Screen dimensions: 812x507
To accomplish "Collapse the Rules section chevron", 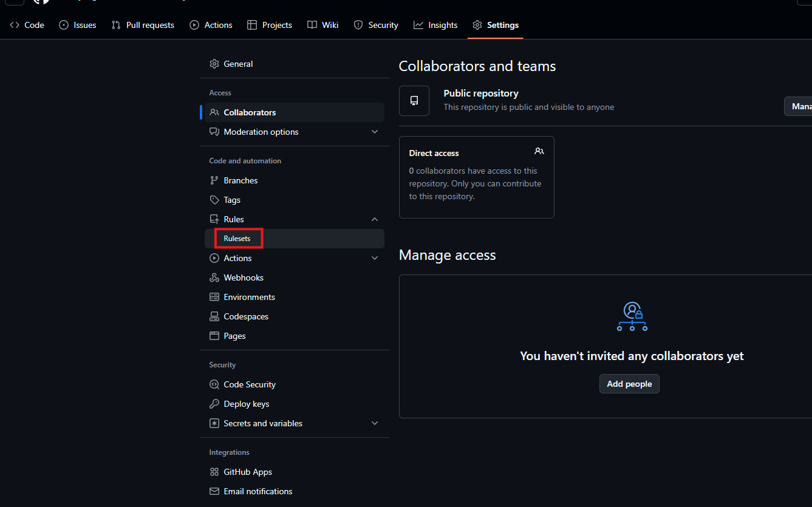I will coord(375,219).
